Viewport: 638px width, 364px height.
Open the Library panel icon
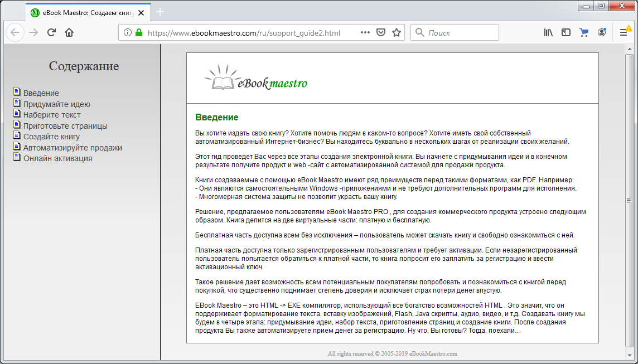tap(548, 32)
